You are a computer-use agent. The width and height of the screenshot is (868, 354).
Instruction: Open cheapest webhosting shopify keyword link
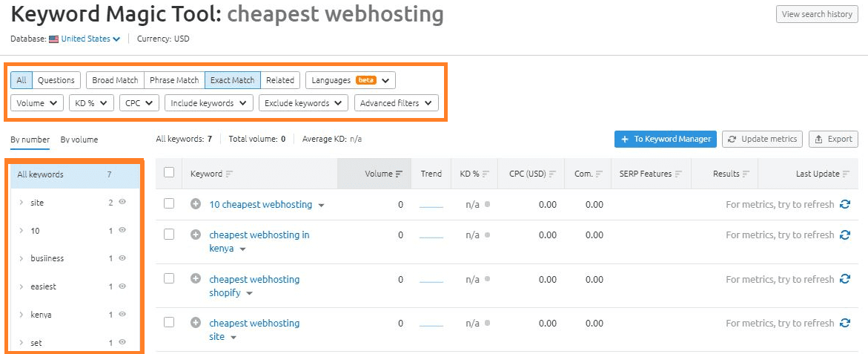coord(254,279)
